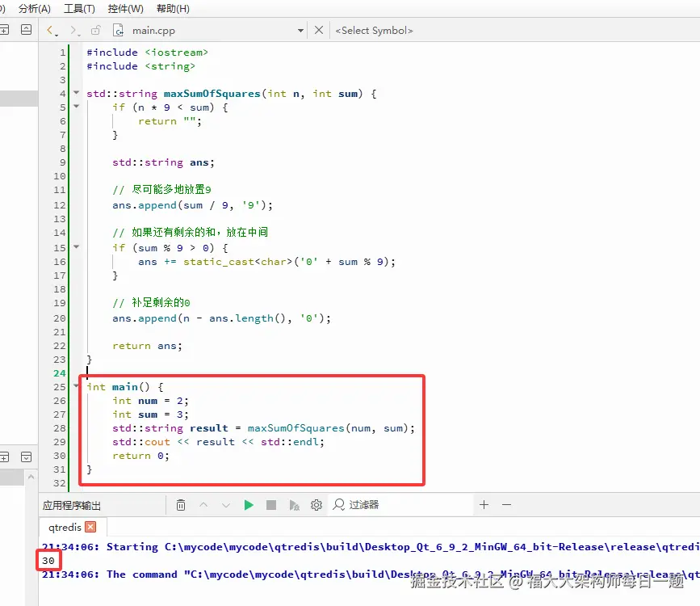Click the main.cpp file type icon
This screenshot has height=606, width=700.
[x=119, y=31]
